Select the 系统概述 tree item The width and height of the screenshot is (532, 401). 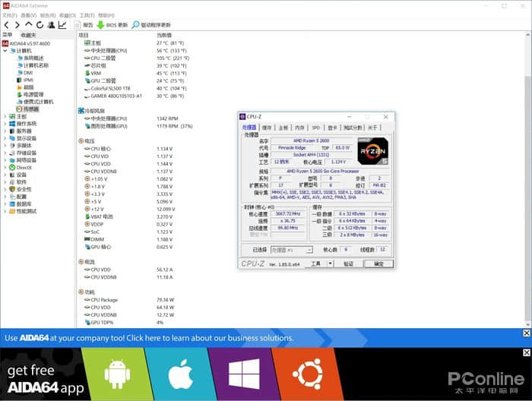(33, 58)
